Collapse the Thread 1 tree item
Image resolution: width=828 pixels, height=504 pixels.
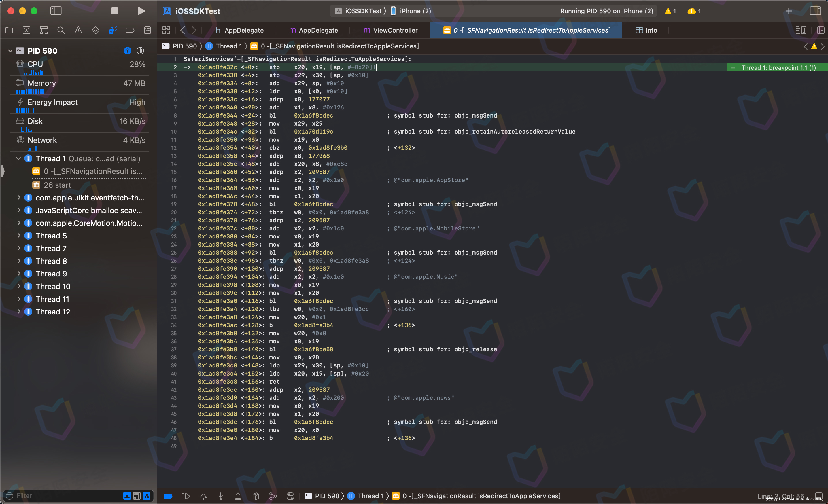click(18, 159)
